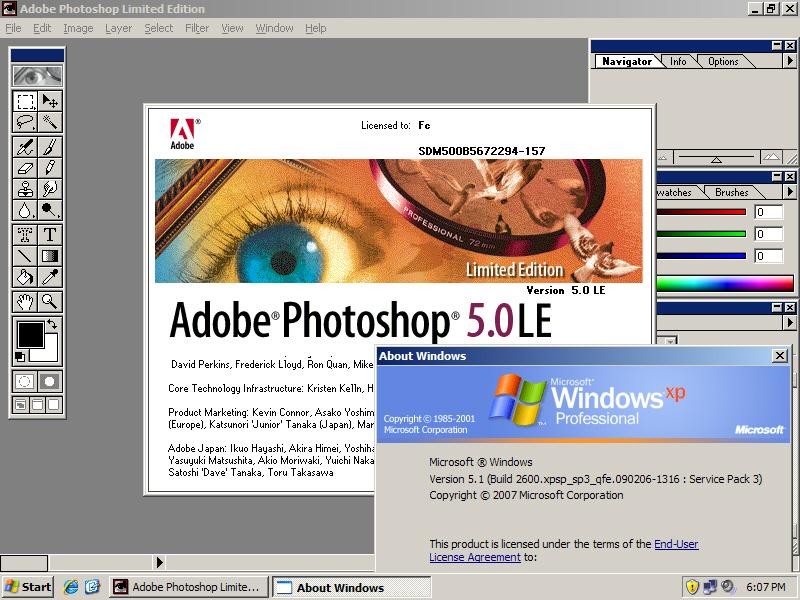Click the Navigator zoom in mountains button

pyautogui.click(x=771, y=157)
